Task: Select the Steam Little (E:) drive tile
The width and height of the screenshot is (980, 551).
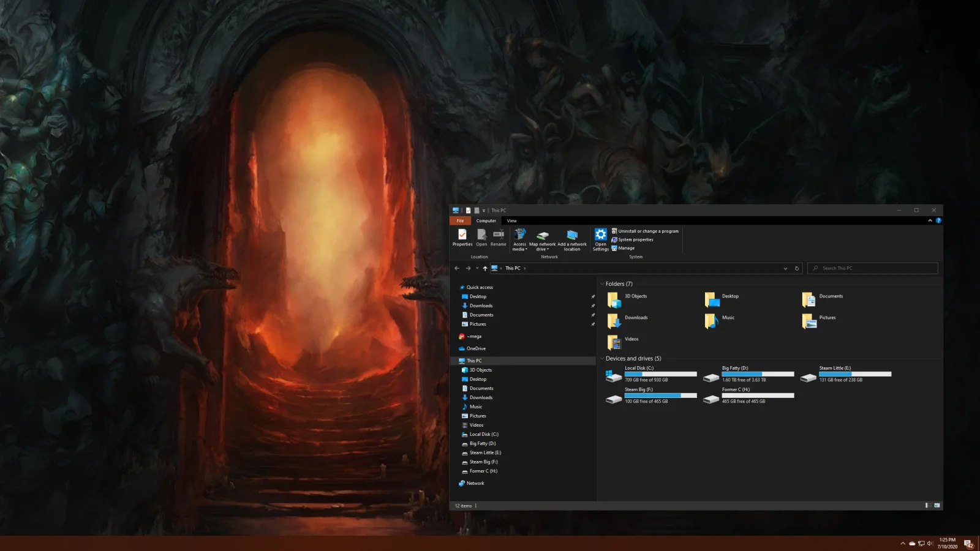Action: 846,374
